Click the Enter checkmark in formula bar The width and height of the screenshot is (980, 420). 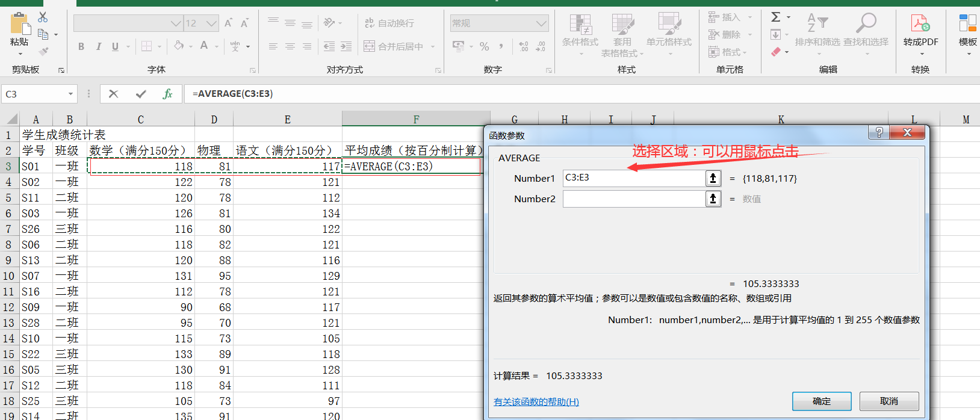click(x=141, y=94)
